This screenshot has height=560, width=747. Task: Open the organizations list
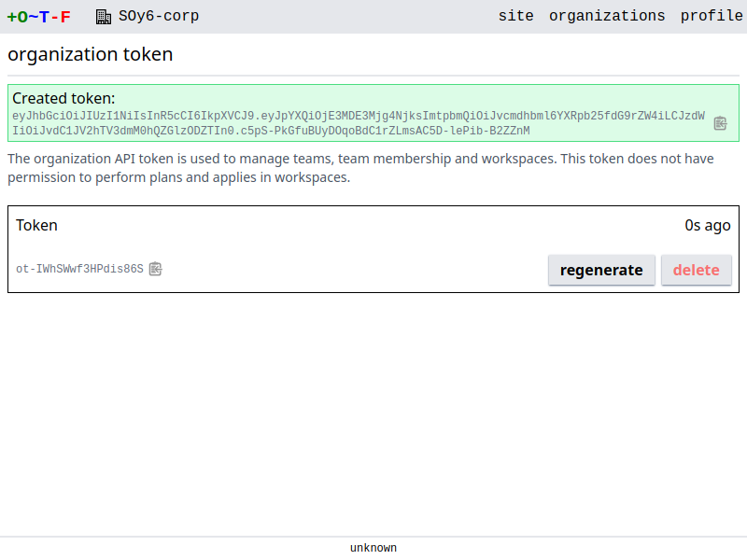[607, 16]
